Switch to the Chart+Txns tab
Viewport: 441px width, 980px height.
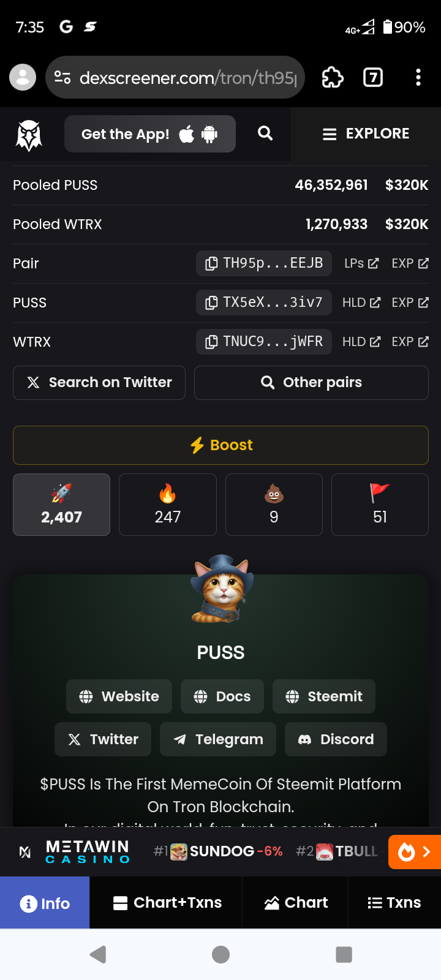167,903
